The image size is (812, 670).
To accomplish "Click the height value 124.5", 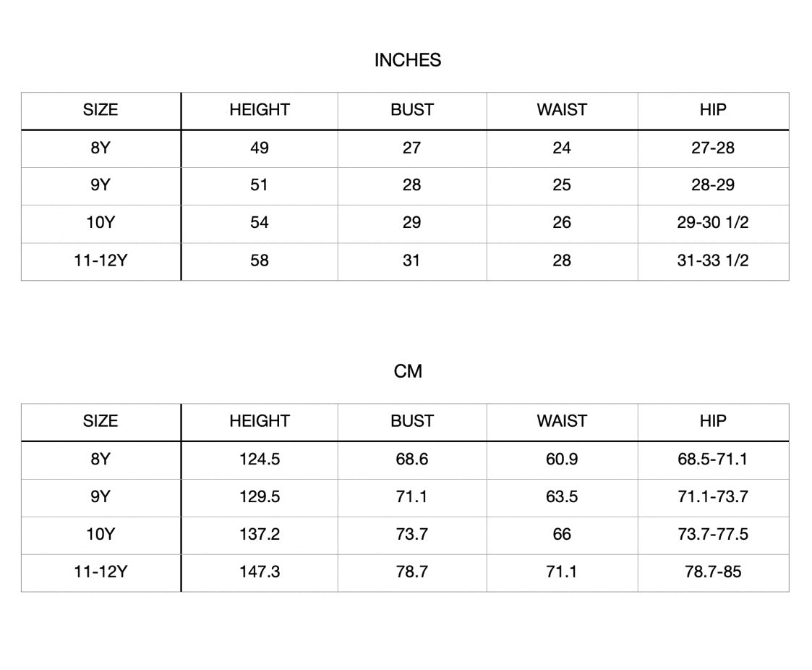I will (260, 459).
